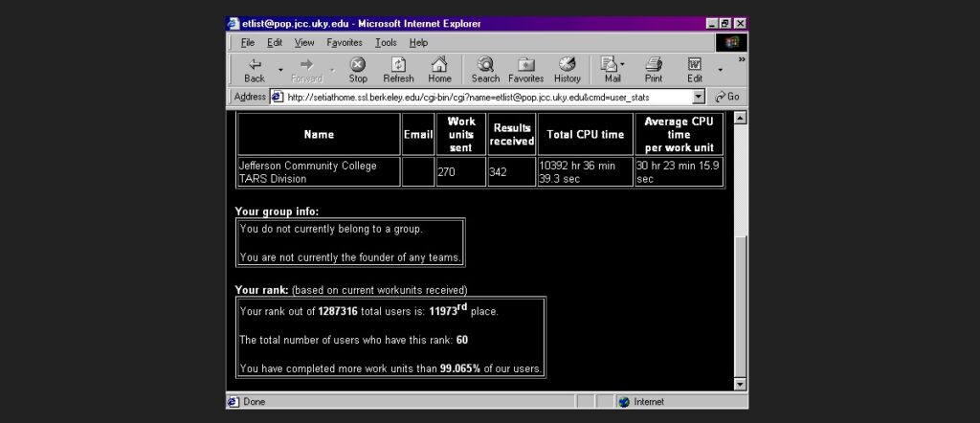The height and width of the screenshot is (423, 980).
Task: Open the Forward button dropdown arrow
Action: (x=332, y=69)
